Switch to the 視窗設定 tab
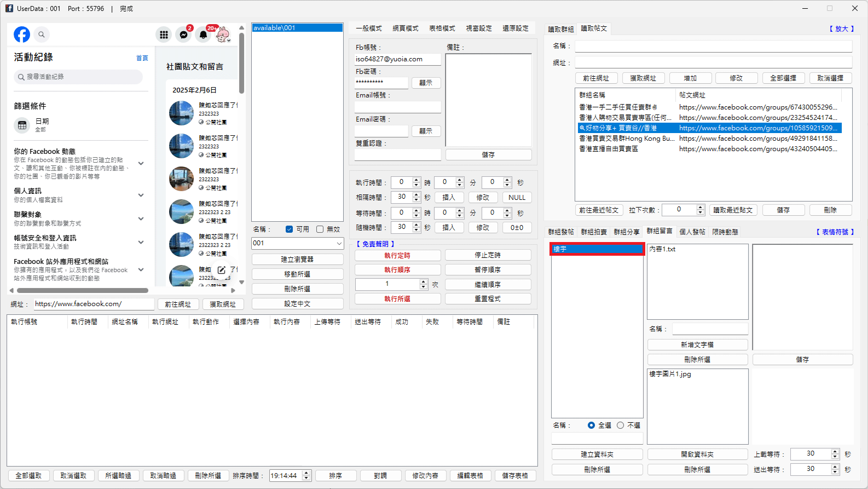Viewport: 868px width, 489px height. coord(479,28)
